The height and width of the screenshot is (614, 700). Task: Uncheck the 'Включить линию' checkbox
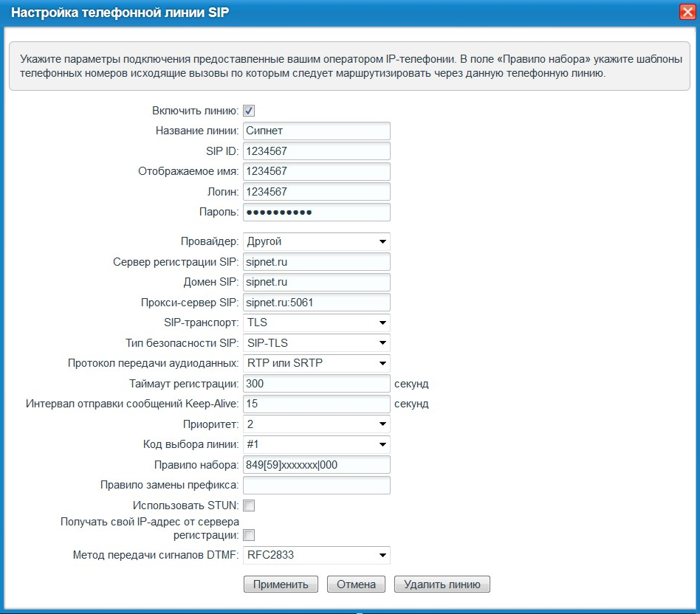point(249,111)
